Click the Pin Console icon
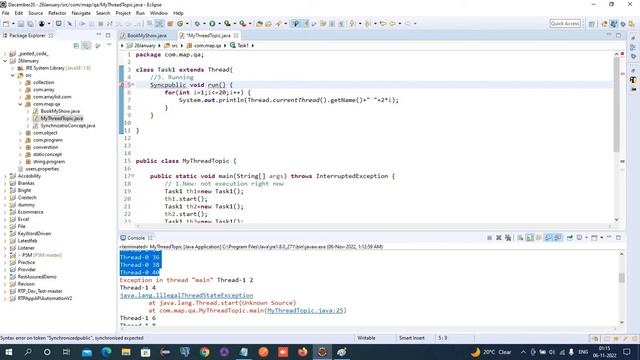The width and height of the screenshot is (640, 360). [570, 238]
